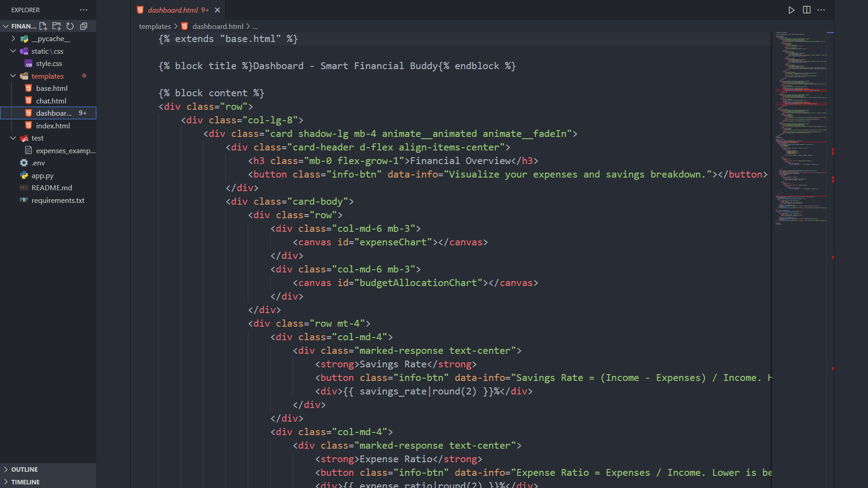Close the dashboard.html tab
Viewport: 868px width, 488px height.
(x=217, y=10)
